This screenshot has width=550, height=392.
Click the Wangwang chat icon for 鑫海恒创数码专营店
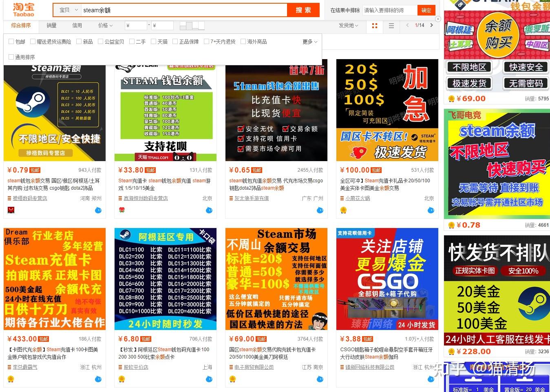coord(209,210)
